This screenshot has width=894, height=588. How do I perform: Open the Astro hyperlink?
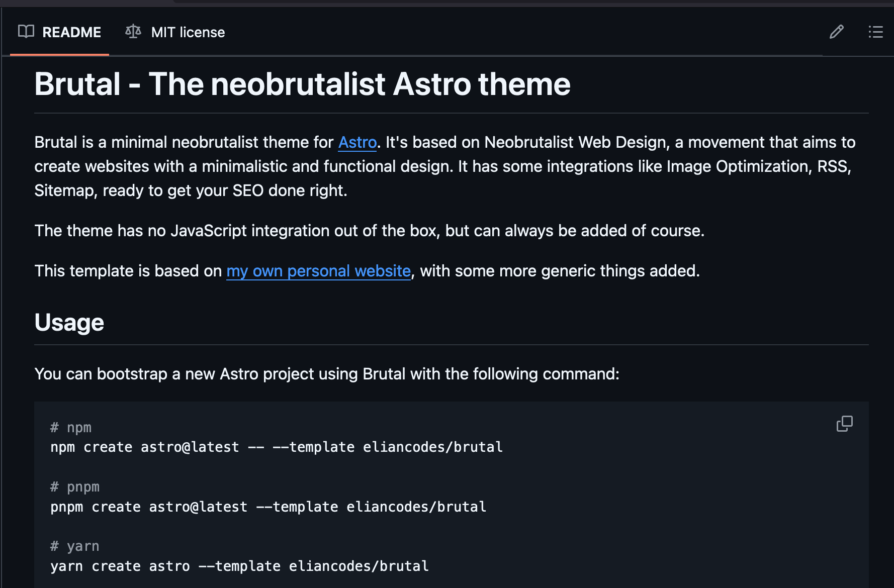click(357, 142)
